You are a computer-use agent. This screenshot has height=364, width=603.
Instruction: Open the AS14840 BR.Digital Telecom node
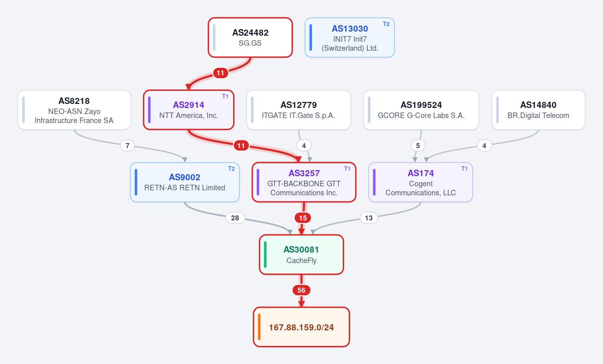point(538,110)
